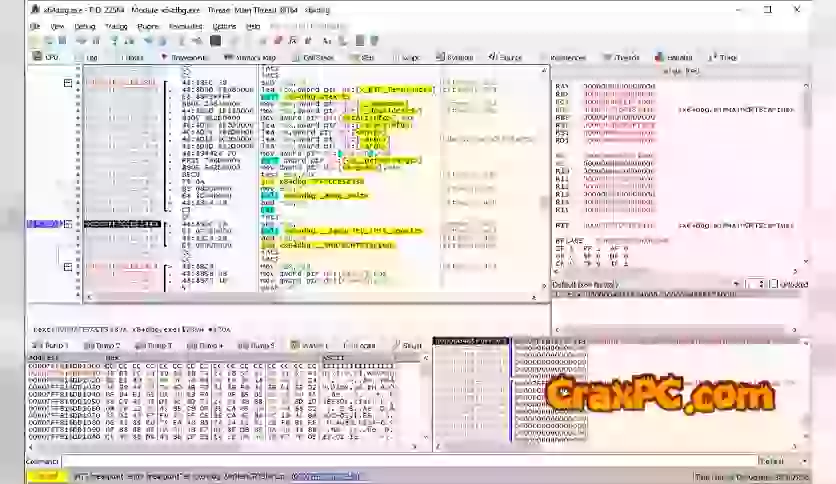Collapse the topmost function block in disassembly
The width and height of the screenshot is (836, 484).
68,83
